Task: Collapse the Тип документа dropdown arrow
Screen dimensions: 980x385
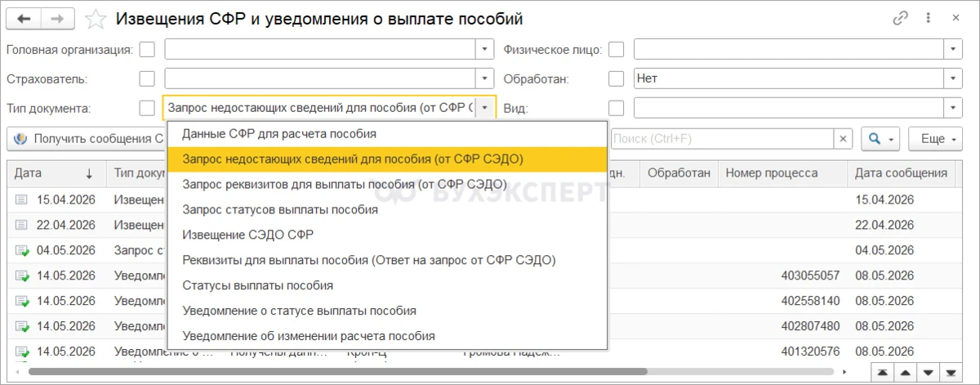Action: tap(485, 108)
